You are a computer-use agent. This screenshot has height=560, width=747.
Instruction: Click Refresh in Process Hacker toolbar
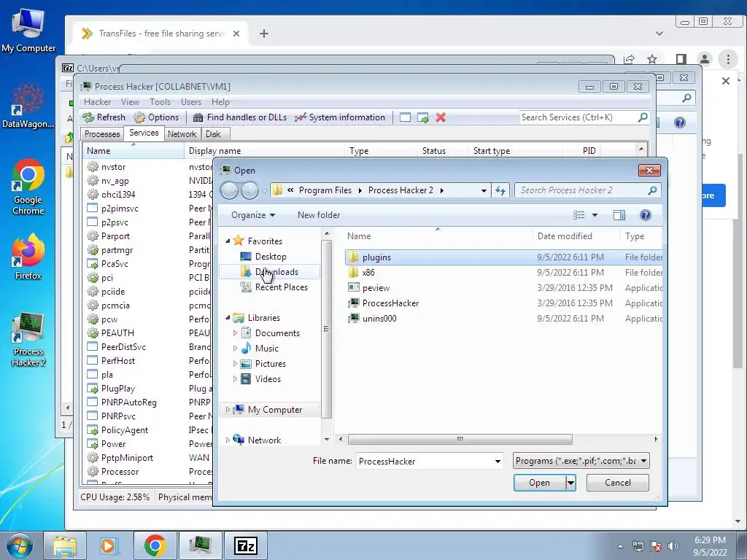104,117
